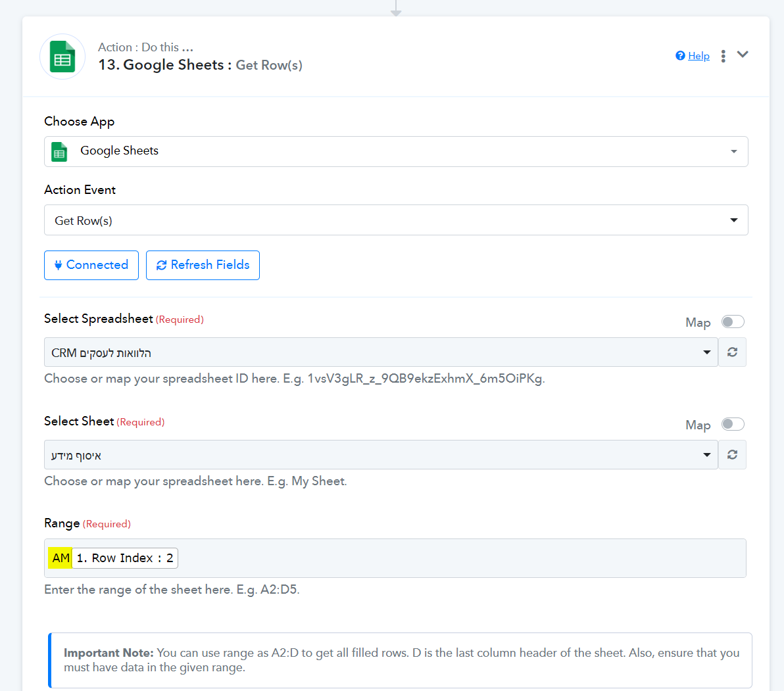This screenshot has height=691, width=784.
Task: Click the 'Action : Do this ...' label
Action: tap(145, 47)
